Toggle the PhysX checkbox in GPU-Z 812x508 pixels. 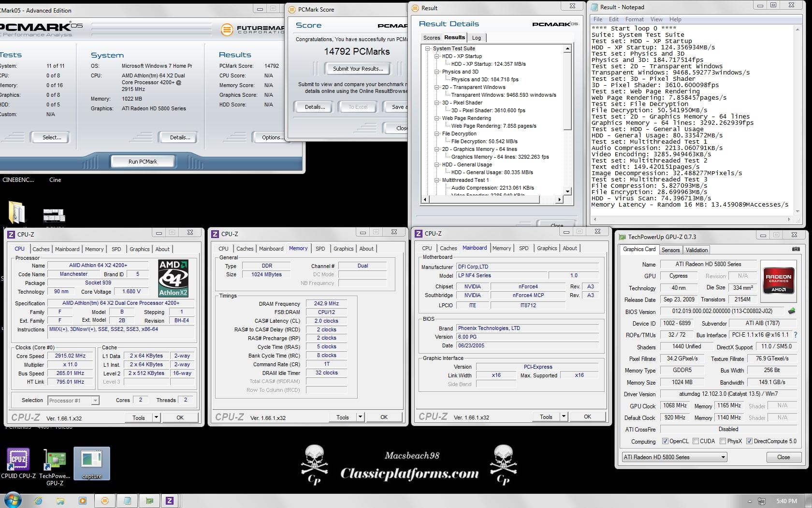click(723, 441)
